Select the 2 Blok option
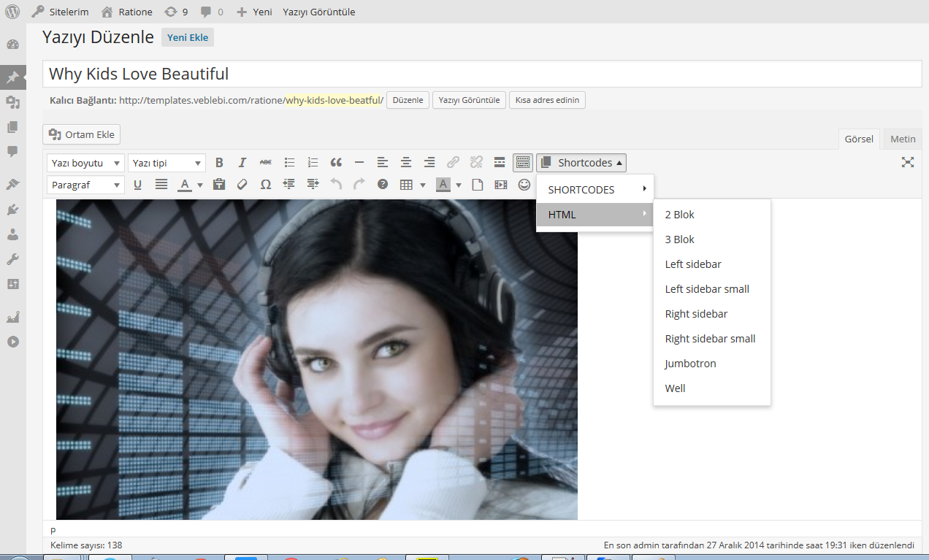The height and width of the screenshot is (560, 929). [x=712, y=215]
